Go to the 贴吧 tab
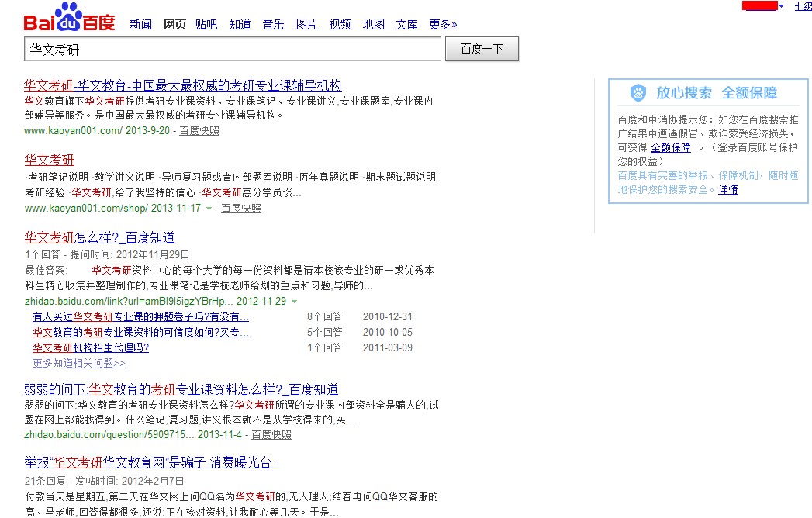 (x=206, y=24)
